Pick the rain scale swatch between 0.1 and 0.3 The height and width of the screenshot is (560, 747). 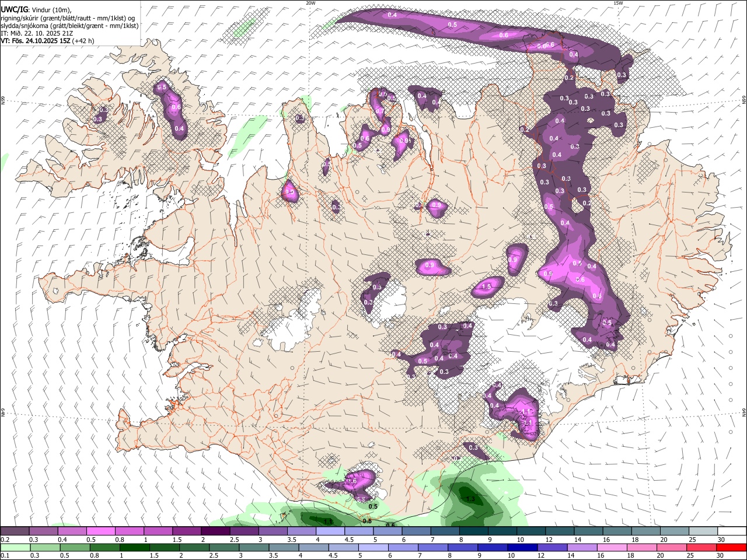pyautogui.click(x=15, y=547)
